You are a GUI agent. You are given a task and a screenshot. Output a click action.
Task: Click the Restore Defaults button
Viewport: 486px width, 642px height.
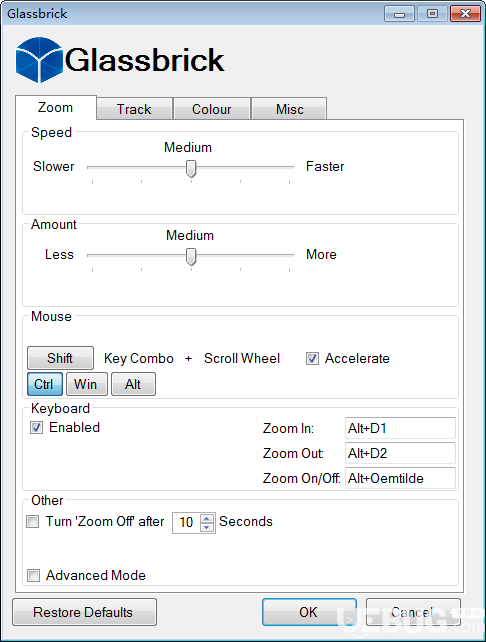[84, 612]
